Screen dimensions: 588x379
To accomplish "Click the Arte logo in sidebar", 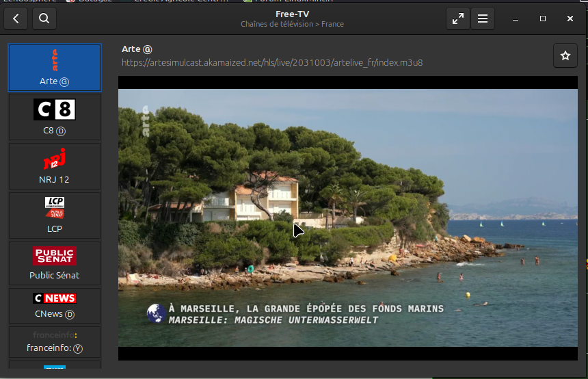I will pos(55,60).
